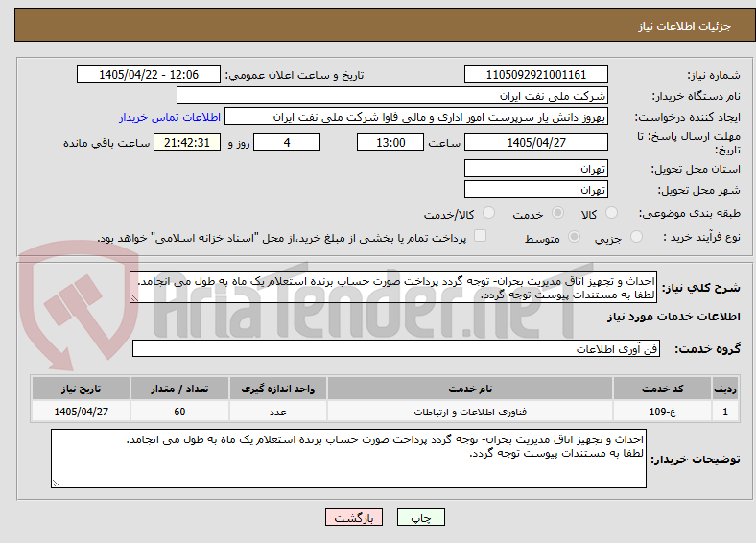Screen dimensions: 756x543
Task: Click the تاریخ نیاز column header
Action: [x=81, y=389]
